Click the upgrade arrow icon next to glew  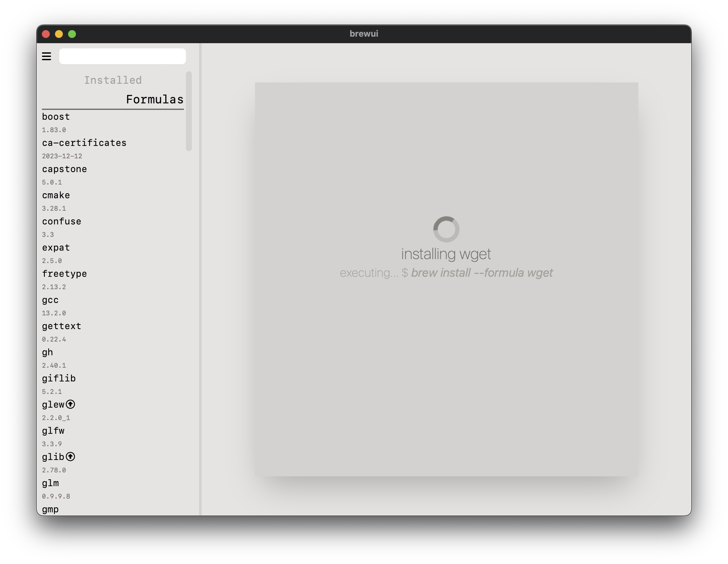click(70, 404)
